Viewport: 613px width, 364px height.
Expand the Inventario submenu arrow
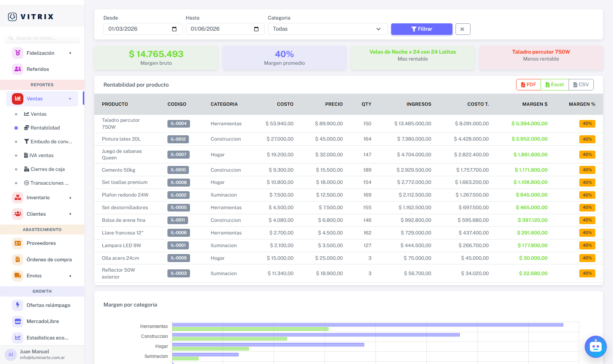(x=70, y=198)
